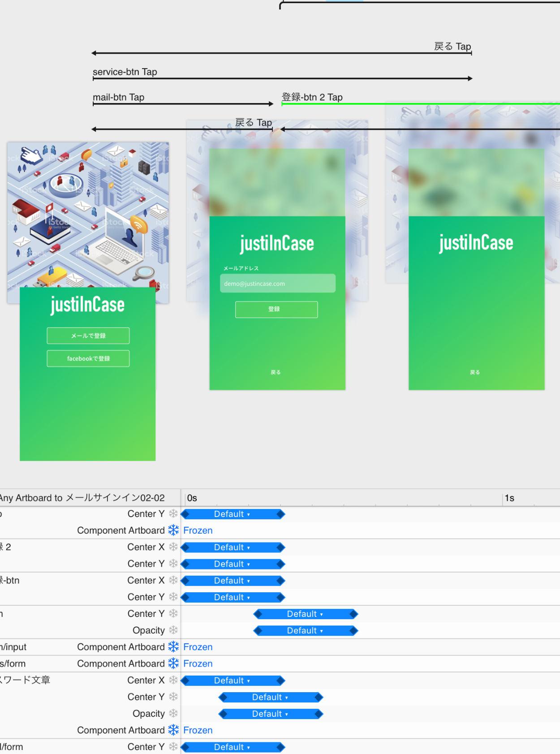Toggle freeze on ワード文章 Center Y property
Image resolution: width=560 pixels, height=754 pixels.
(x=173, y=697)
